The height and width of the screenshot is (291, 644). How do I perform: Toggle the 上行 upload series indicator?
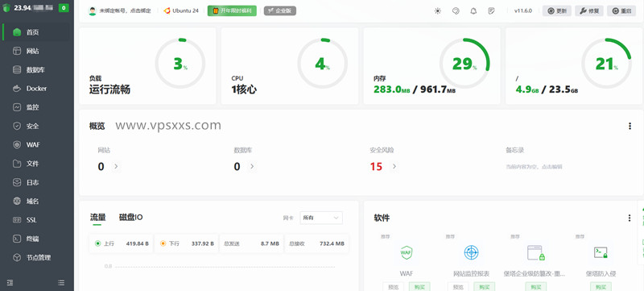point(97,243)
